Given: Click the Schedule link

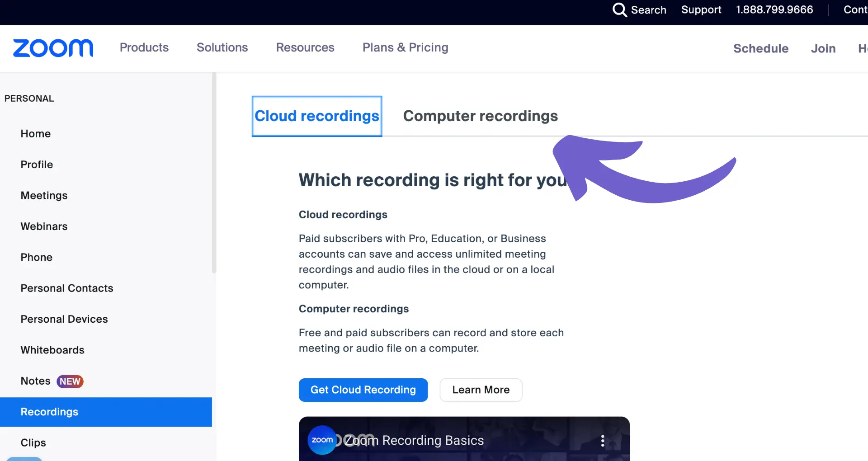Looking at the screenshot, I should [761, 48].
